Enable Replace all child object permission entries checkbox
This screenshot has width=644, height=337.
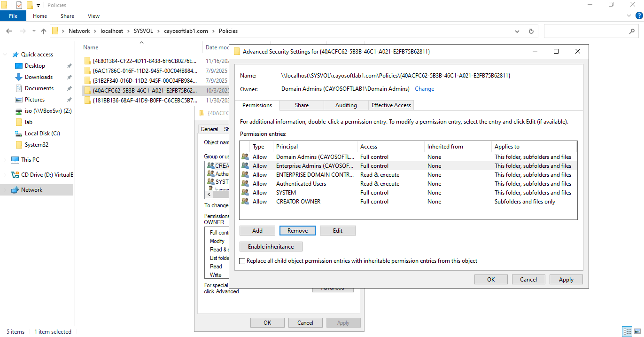(x=242, y=261)
